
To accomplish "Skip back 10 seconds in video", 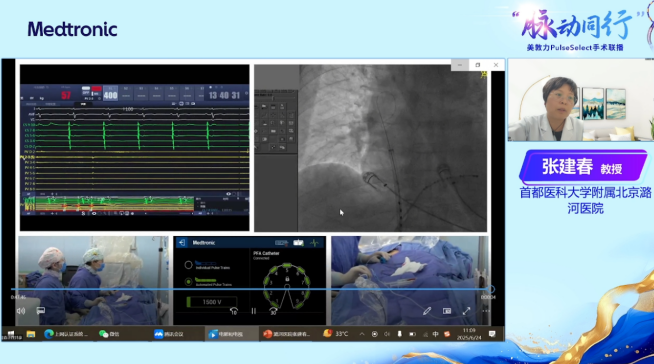I will pyautogui.click(x=234, y=311).
